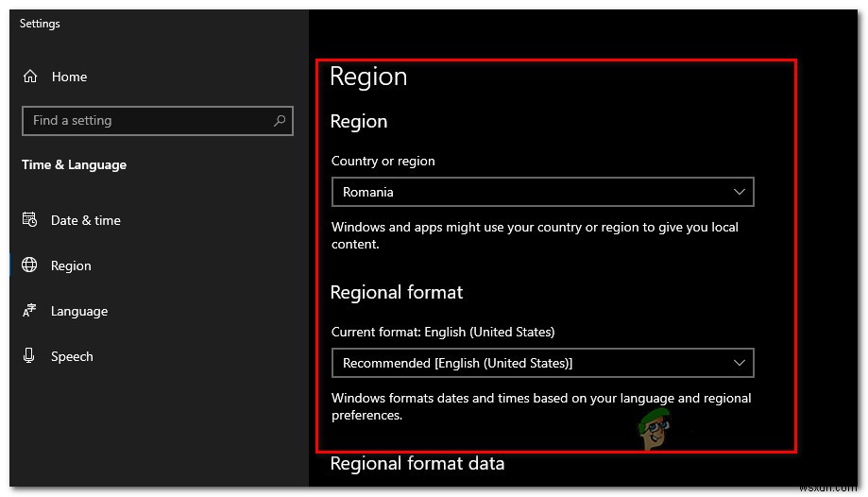Open the Language settings page
Image resolution: width=868 pixels, height=497 pixels.
point(79,311)
